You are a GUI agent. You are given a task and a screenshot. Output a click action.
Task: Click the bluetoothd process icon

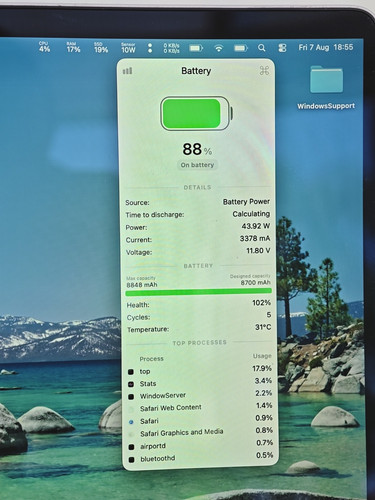pos(132,460)
